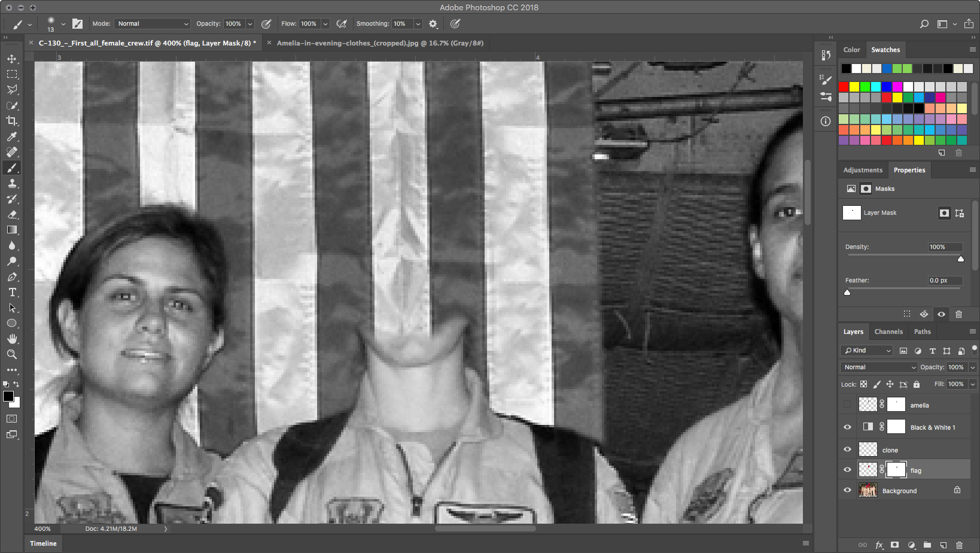The width and height of the screenshot is (980, 553).
Task: Toggle visibility of the clone layer
Action: click(x=847, y=449)
